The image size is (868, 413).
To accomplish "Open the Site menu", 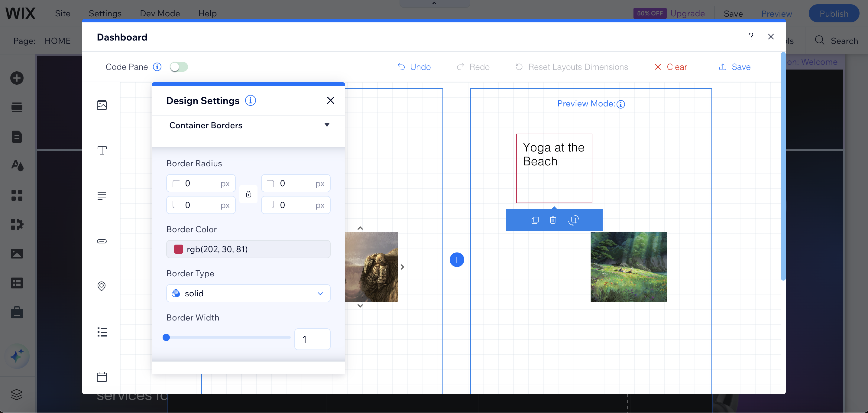I will [x=63, y=14].
